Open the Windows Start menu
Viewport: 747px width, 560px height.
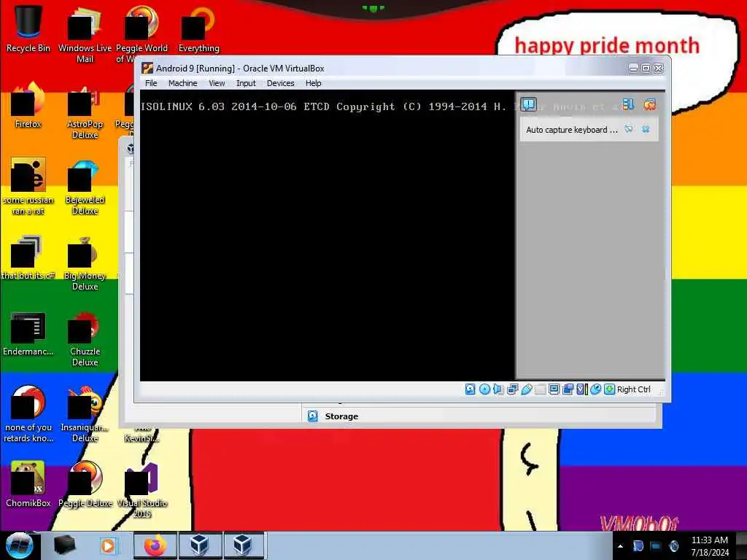(19, 545)
